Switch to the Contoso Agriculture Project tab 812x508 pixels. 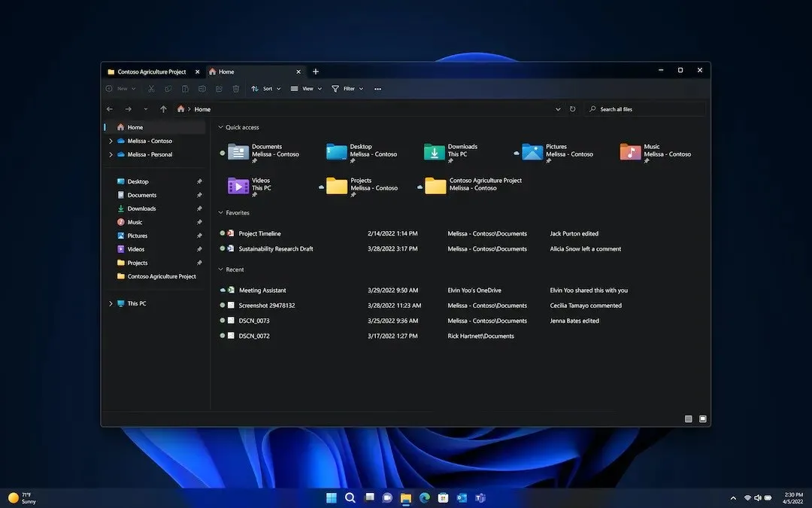tap(150, 71)
